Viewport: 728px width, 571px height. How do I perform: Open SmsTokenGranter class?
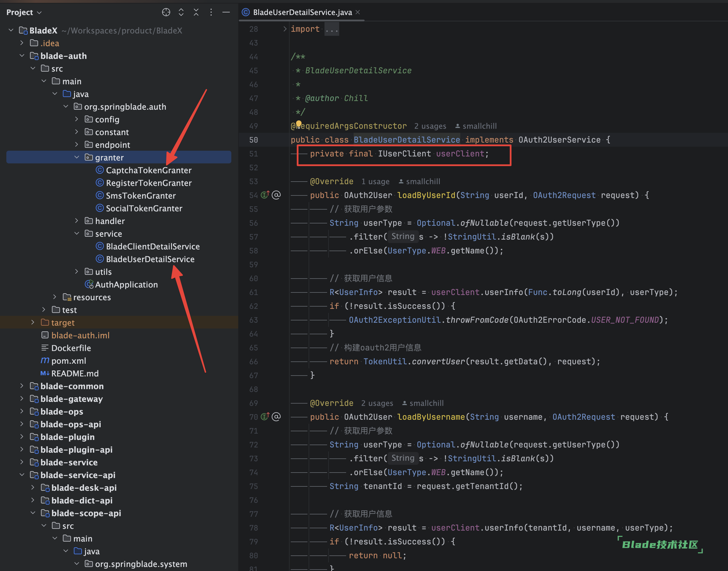click(x=140, y=195)
